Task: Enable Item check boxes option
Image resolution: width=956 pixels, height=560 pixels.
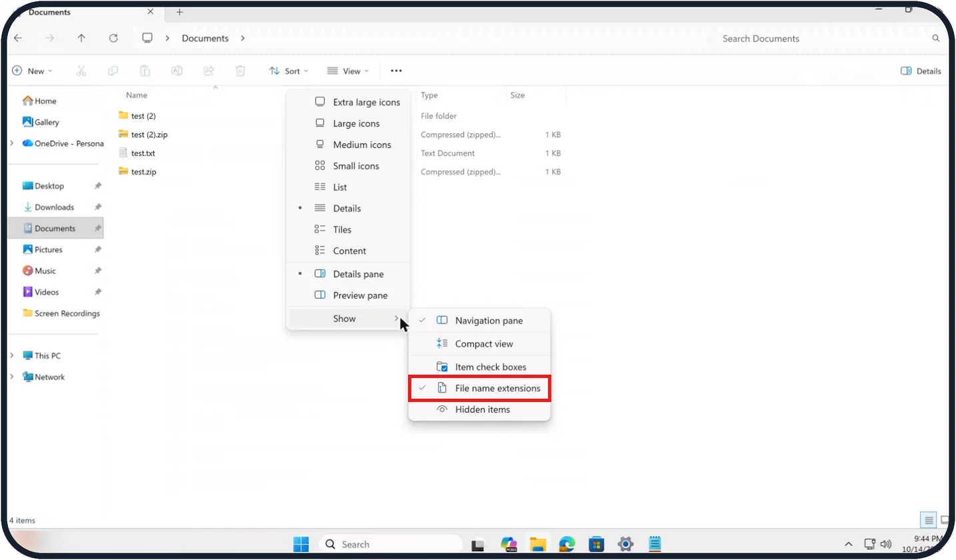Action: 479,367
